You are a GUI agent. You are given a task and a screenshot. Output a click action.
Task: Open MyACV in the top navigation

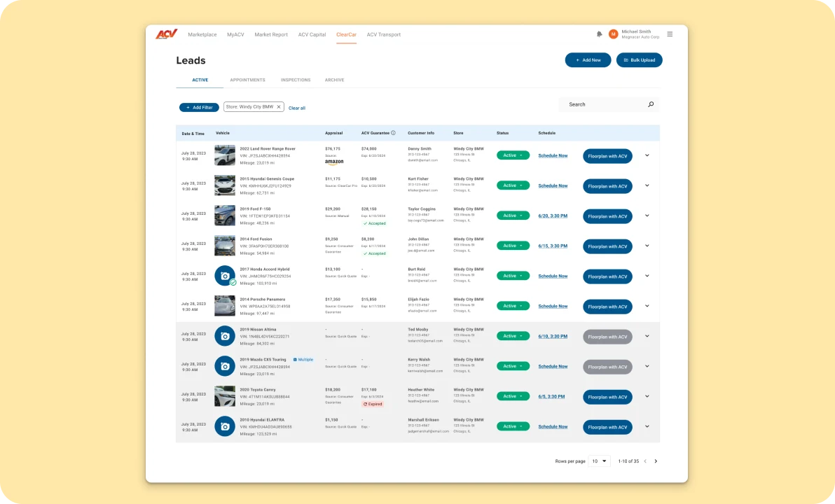click(x=235, y=34)
